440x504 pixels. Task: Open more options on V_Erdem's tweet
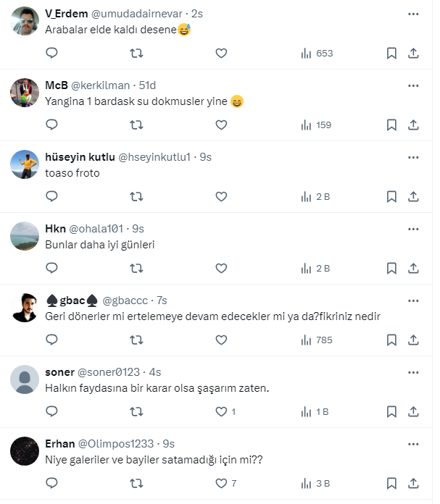tap(412, 14)
